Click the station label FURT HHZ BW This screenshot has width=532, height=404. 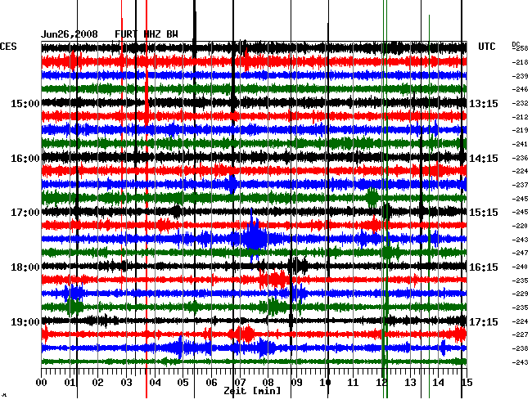point(147,34)
